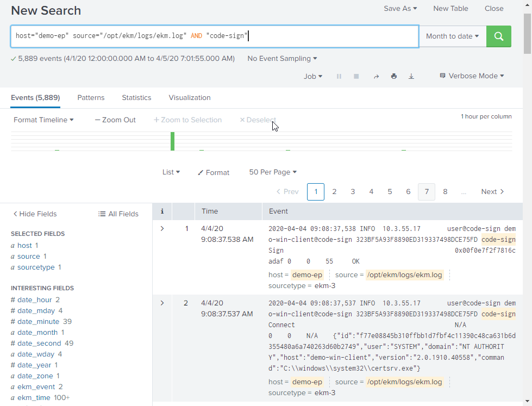
Task: Click Next page link
Action: click(x=492, y=191)
